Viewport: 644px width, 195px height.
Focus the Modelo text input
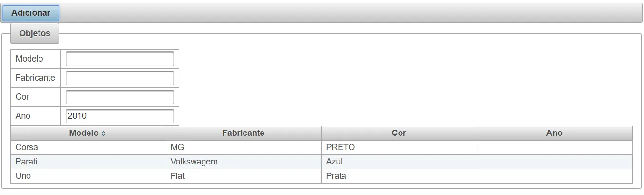tap(120, 59)
